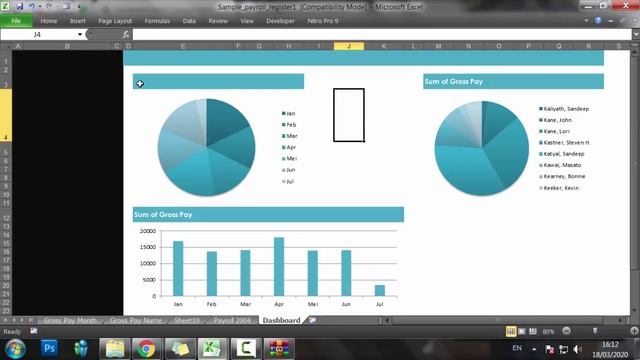
Task: Toggle ribbon minimize caret near Help
Action: tap(586, 20)
